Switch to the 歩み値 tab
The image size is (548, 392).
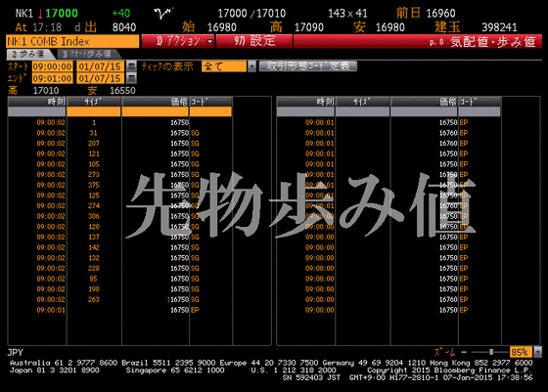tap(29, 54)
